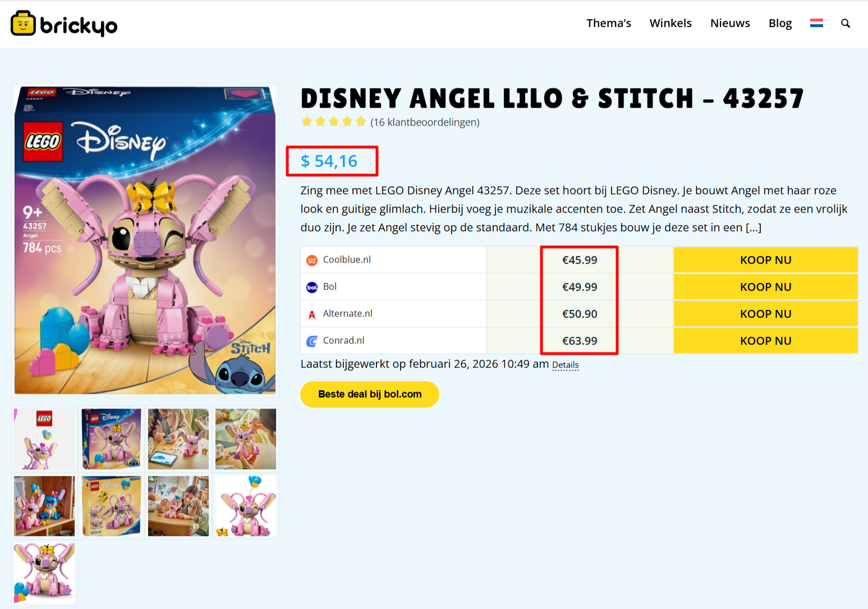Open the main LEGO Disney Angel box image
868x609 pixels.
(145, 240)
